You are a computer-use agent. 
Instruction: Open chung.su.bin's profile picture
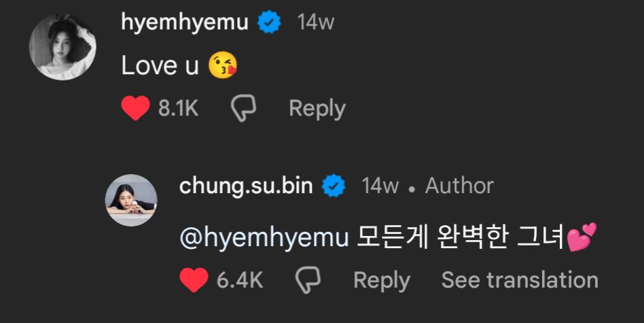131,200
